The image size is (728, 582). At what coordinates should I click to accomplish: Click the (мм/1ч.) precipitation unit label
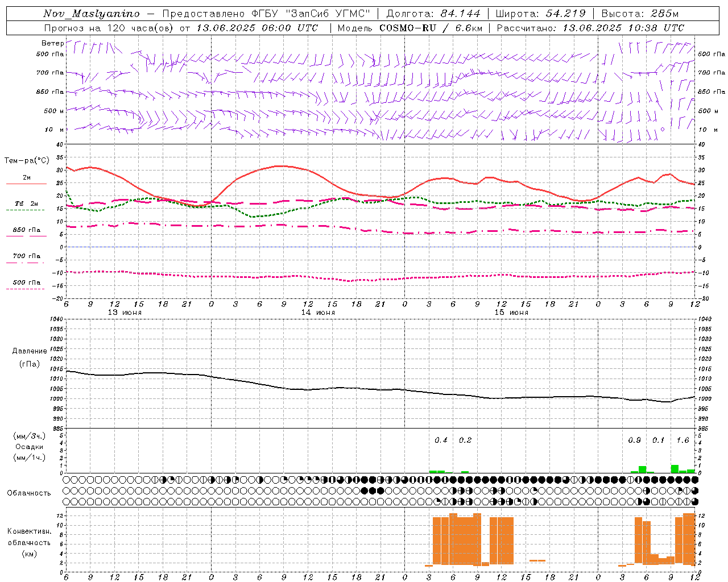point(29,458)
